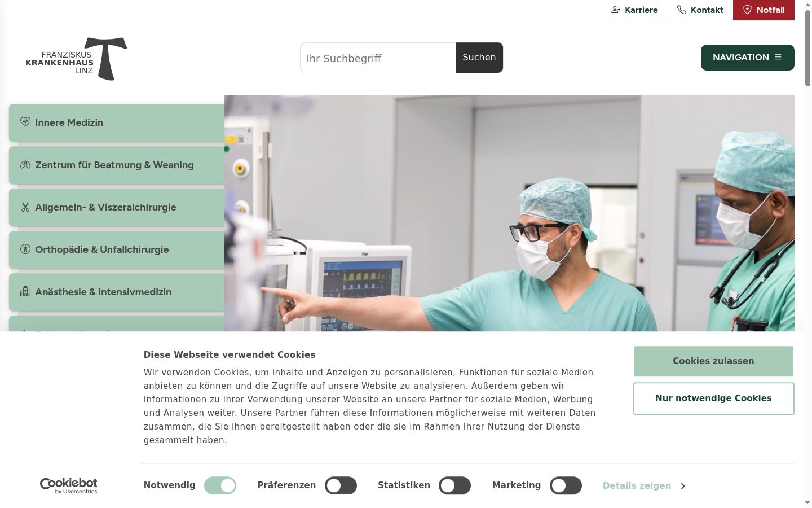The height and width of the screenshot is (508, 812).
Task: Expand the chevron next to Details zeigen
Action: tap(683, 486)
